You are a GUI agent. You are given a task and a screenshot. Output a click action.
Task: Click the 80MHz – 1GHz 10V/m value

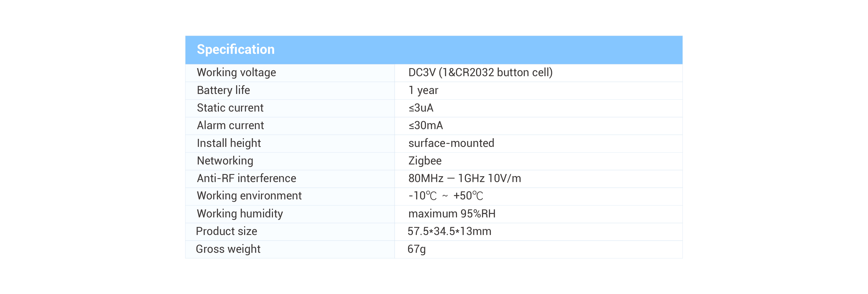pos(465,178)
